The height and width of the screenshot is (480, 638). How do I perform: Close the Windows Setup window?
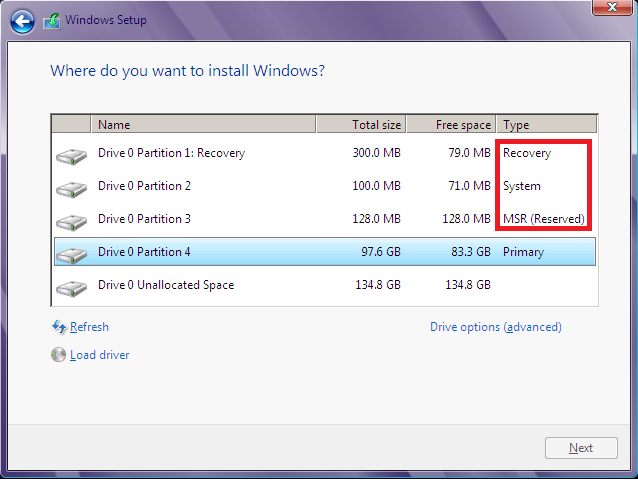click(x=612, y=7)
